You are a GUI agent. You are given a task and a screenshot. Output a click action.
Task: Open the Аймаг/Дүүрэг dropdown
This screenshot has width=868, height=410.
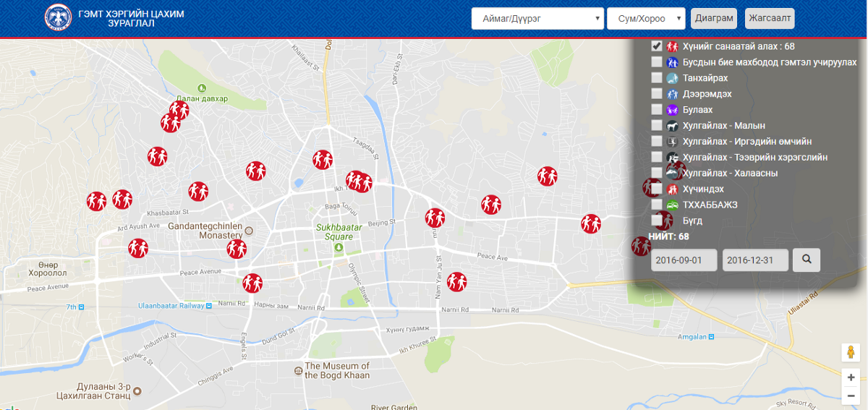click(x=537, y=19)
